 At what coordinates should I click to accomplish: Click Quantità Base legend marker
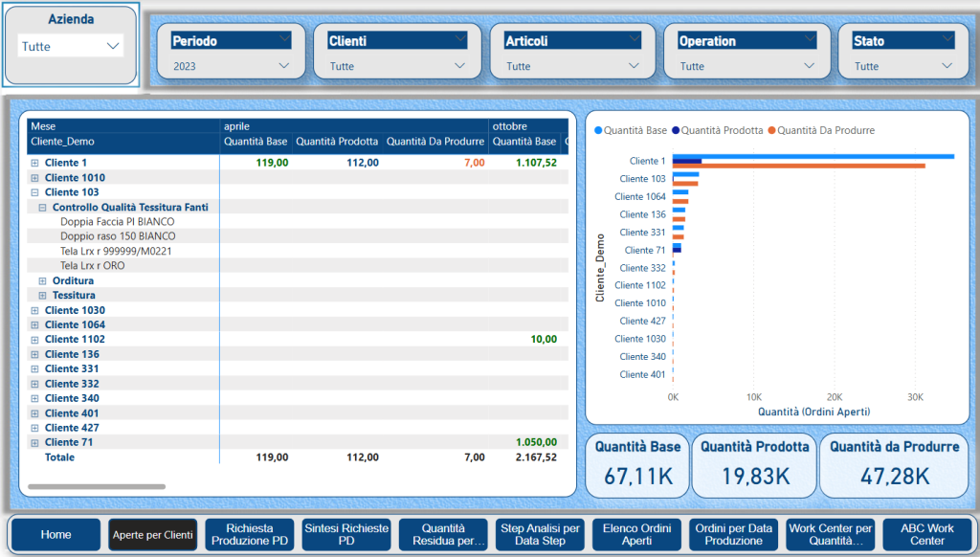point(598,130)
